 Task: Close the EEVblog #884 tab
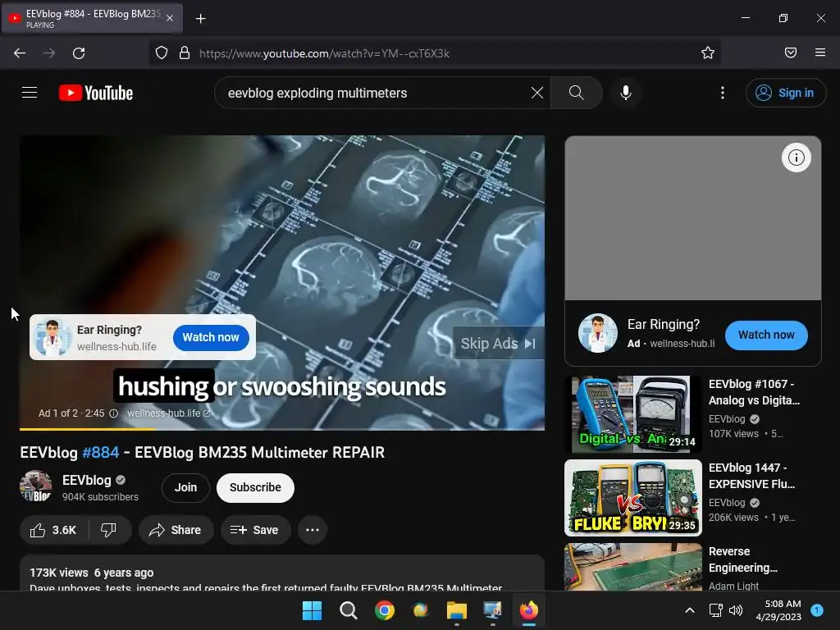[x=169, y=18]
